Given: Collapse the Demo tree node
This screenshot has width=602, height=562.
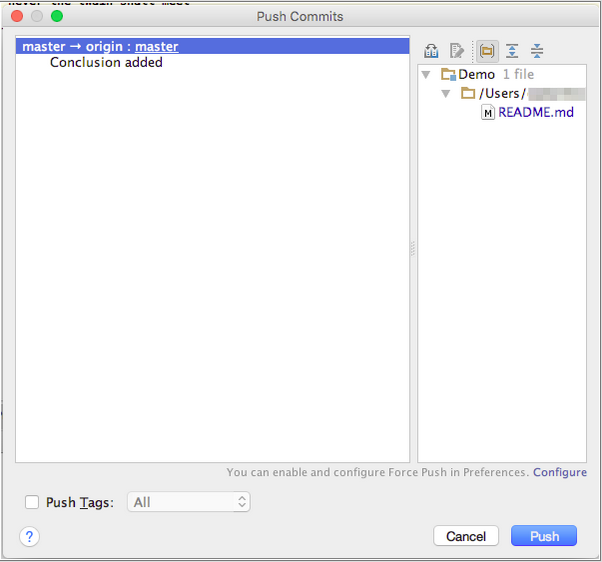Looking at the screenshot, I should coord(427,75).
